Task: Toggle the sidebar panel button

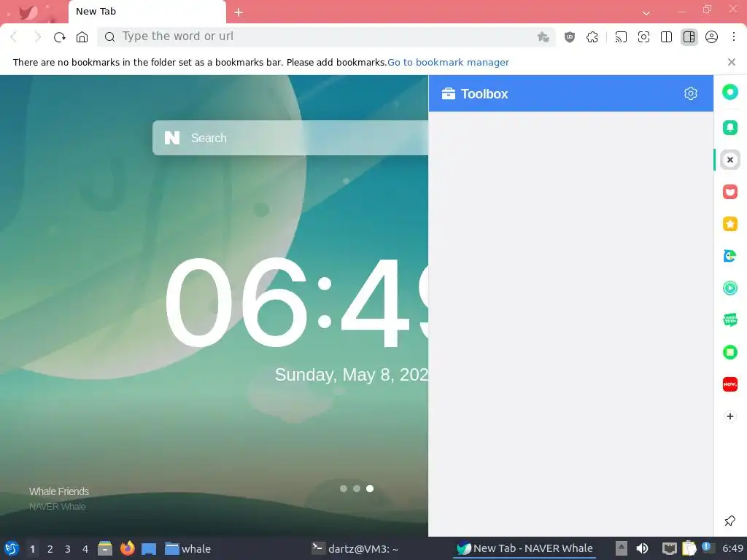Action: (689, 36)
